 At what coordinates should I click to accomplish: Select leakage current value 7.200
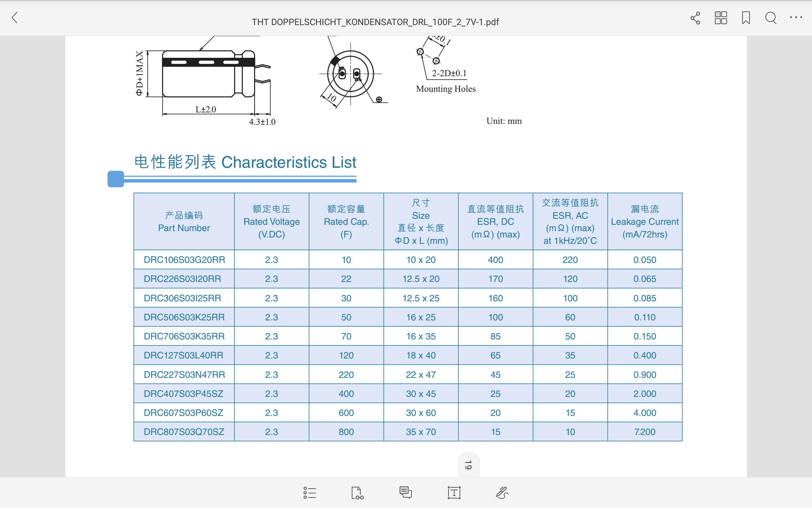coord(645,432)
